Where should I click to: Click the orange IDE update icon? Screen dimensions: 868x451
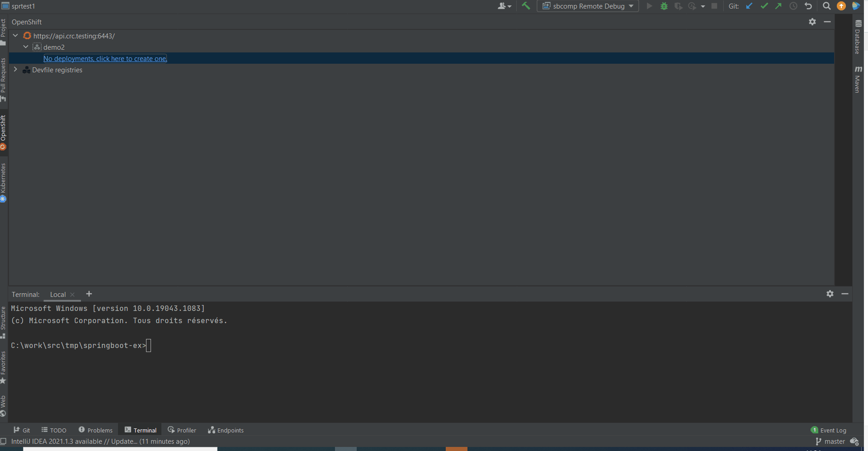click(841, 6)
